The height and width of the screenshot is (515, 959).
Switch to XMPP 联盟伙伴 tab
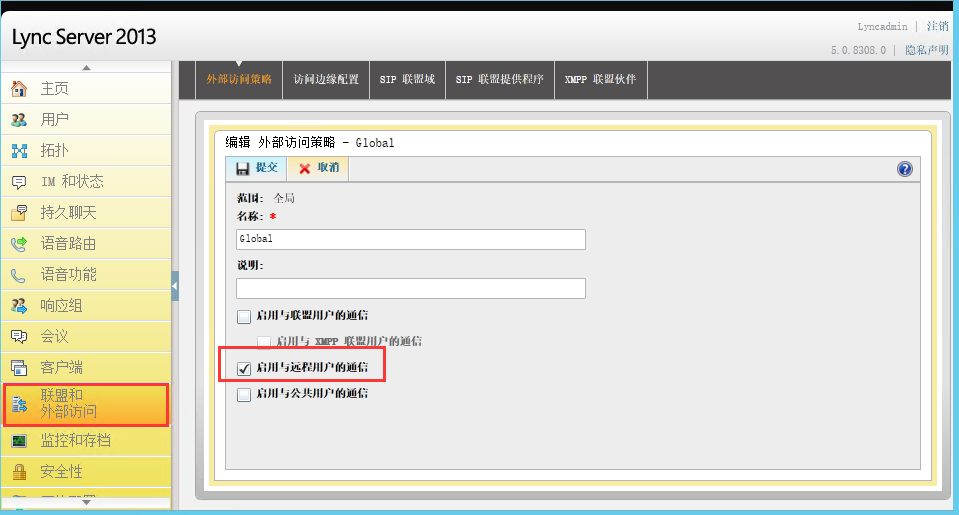(601, 80)
